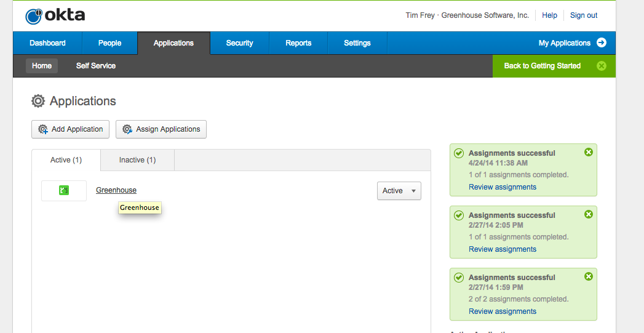Click the Help link

pyautogui.click(x=549, y=15)
